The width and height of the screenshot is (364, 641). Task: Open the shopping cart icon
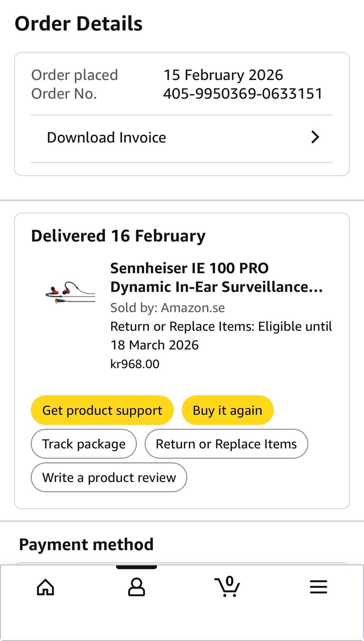227,587
